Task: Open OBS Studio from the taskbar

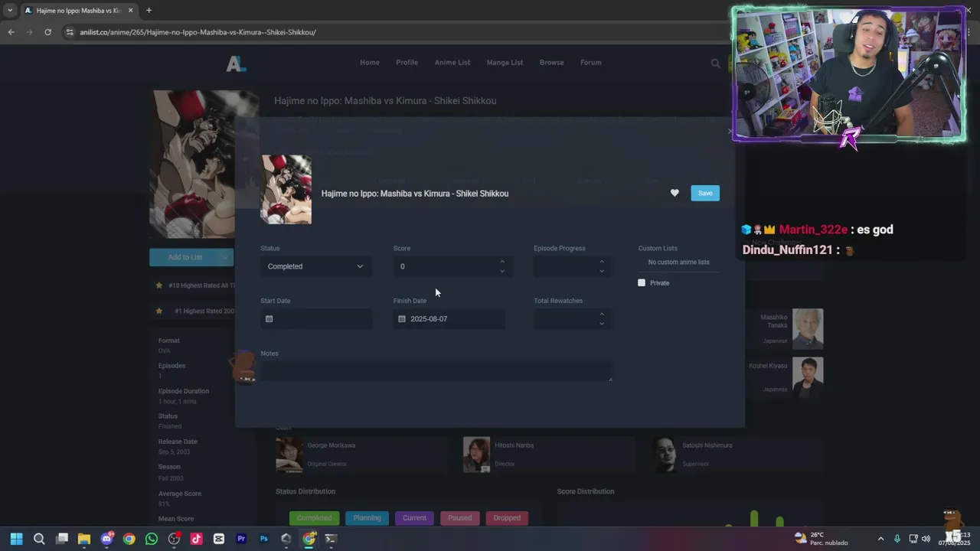Action: pyautogui.click(x=174, y=539)
